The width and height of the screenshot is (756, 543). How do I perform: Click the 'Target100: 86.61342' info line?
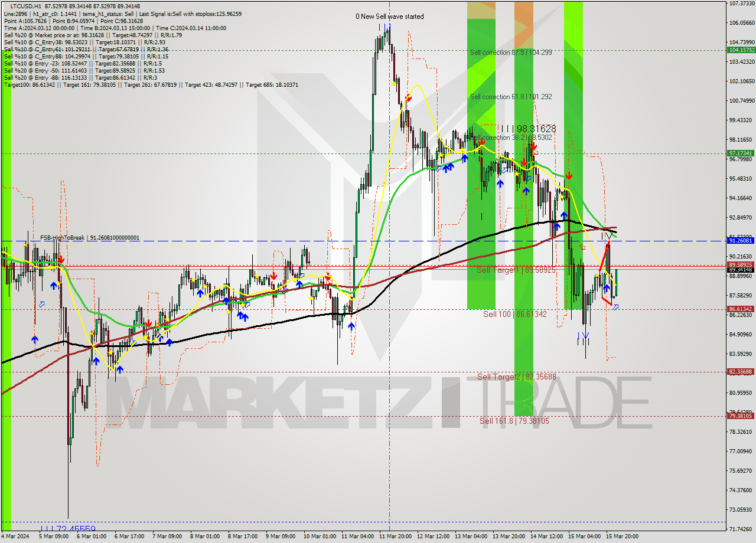(151, 85)
